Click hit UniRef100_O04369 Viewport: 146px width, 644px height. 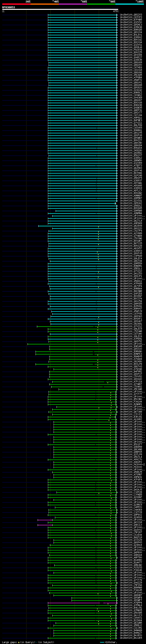[131, 98]
